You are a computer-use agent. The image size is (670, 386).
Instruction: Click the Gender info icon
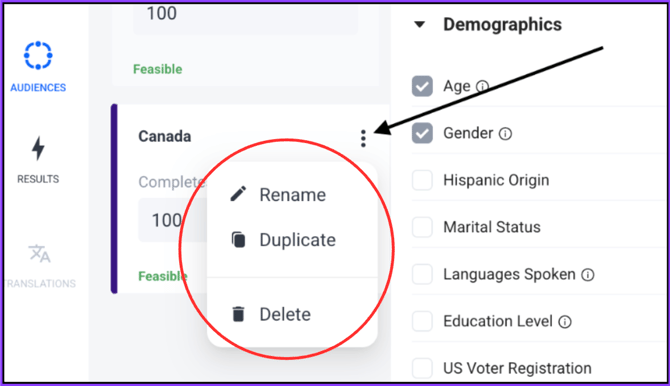[x=505, y=134]
